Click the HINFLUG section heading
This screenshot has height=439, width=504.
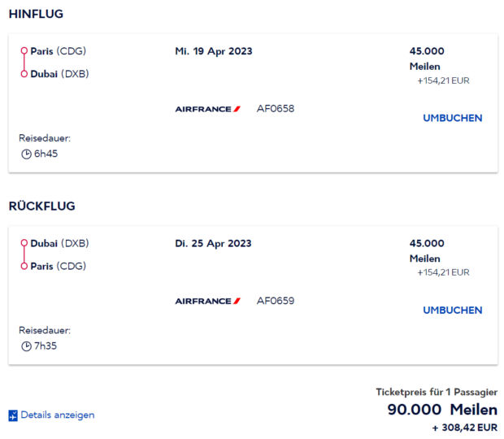(36, 14)
